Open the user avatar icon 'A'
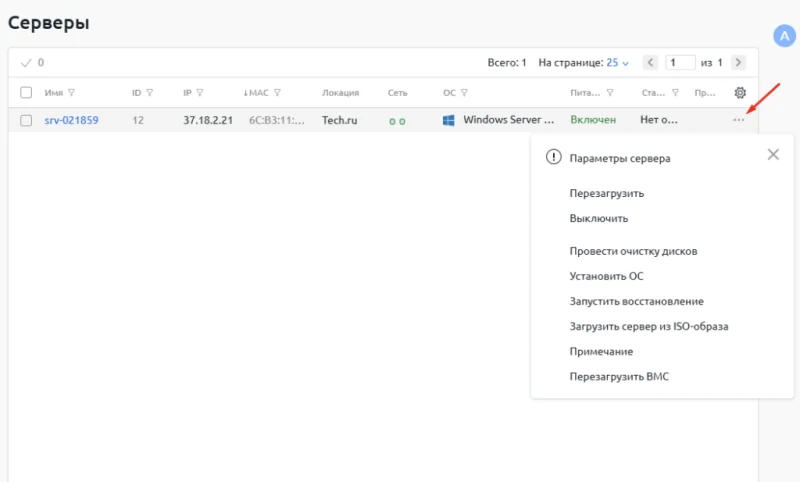Image resolution: width=800 pixels, height=482 pixels. coord(785,36)
